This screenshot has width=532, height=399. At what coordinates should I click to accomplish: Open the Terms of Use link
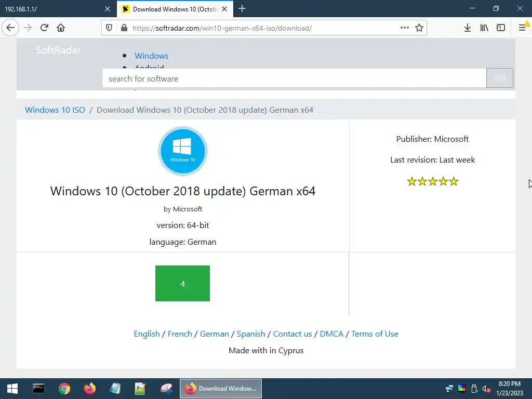point(375,334)
